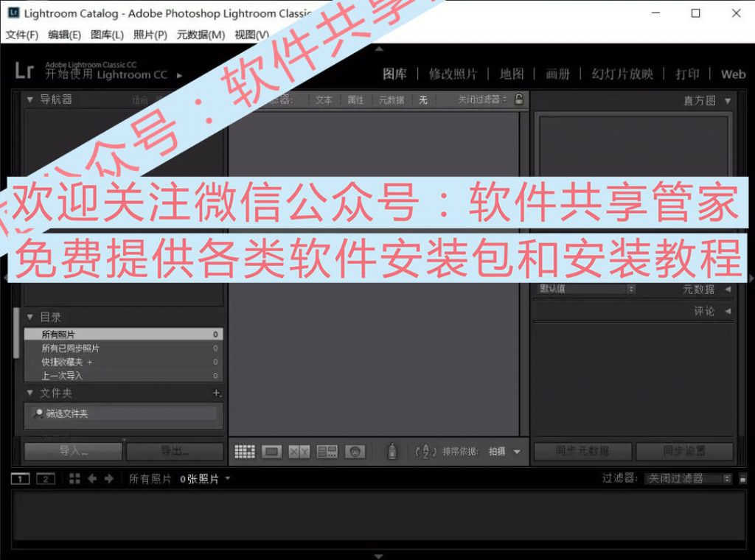Collapse the right panel group arrow
The width and height of the screenshot is (755, 560).
tap(751, 278)
